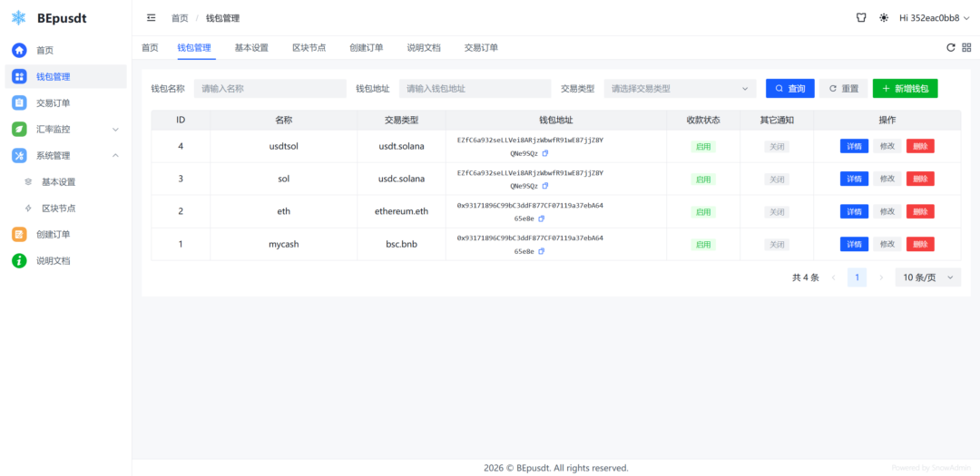This screenshot has width=980, height=476.
Task: Click the mycash name cell
Action: pos(284,244)
